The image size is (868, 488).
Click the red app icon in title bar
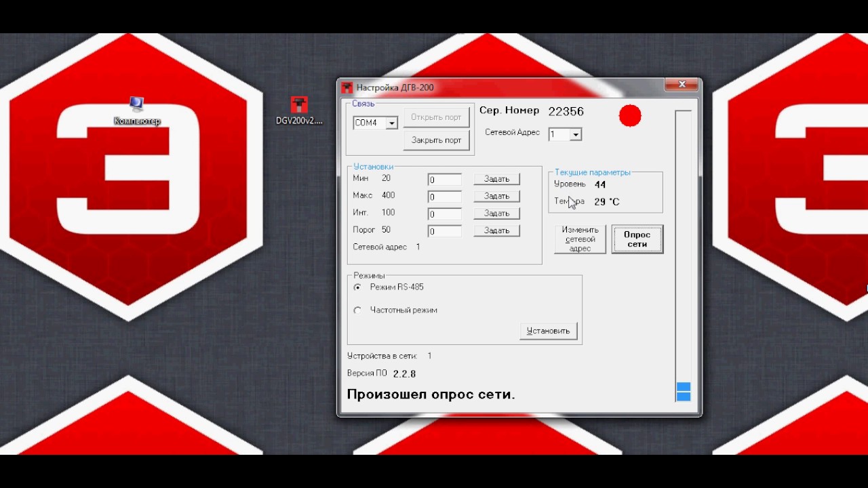tap(347, 87)
